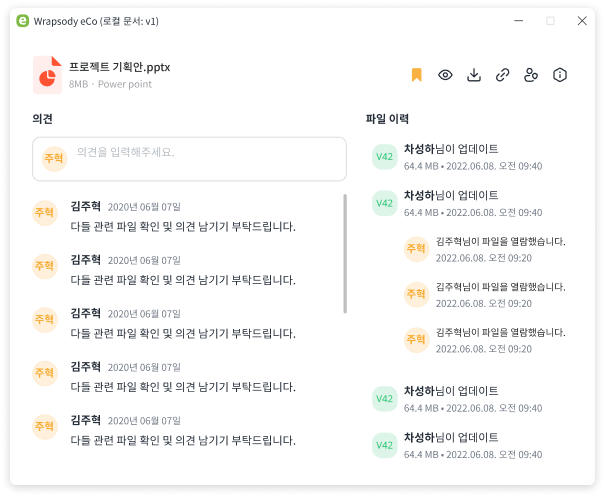
Task: Select the file name 프로젝트 기획안.pptx
Action: click(x=120, y=67)
